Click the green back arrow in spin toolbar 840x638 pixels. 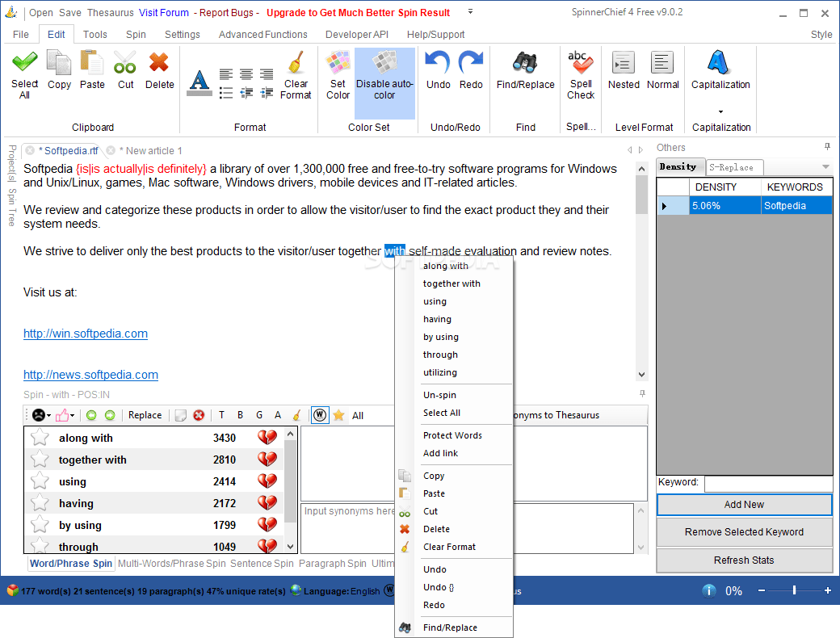91,415
